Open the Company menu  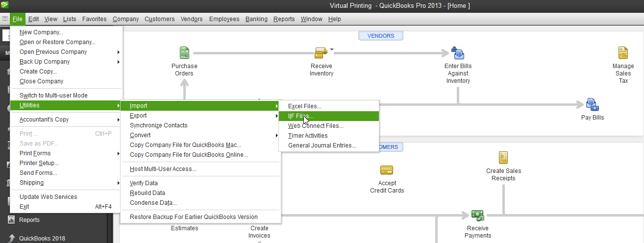pyautogui.click(x=125, y=19)
